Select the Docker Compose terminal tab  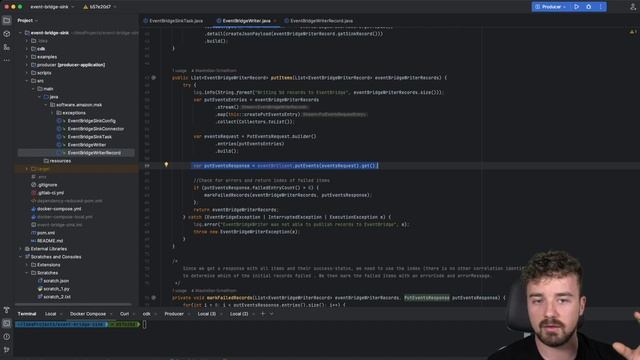[88, 314]
